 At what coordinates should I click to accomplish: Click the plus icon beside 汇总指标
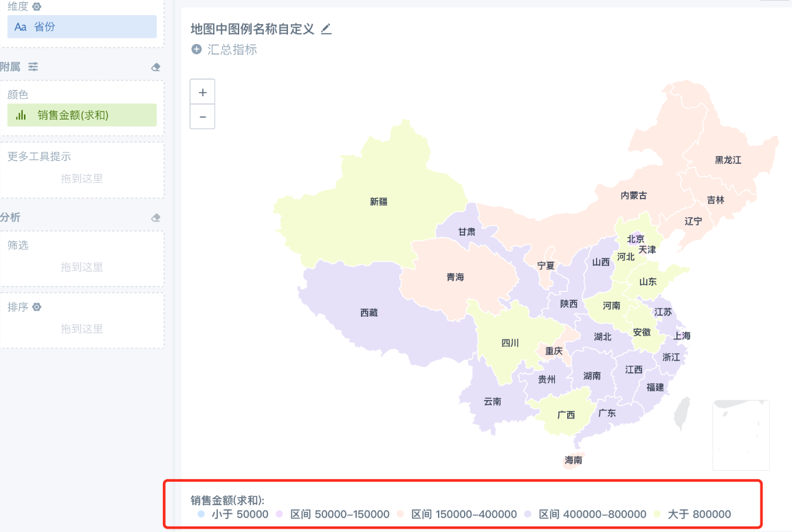coord(197,49)
